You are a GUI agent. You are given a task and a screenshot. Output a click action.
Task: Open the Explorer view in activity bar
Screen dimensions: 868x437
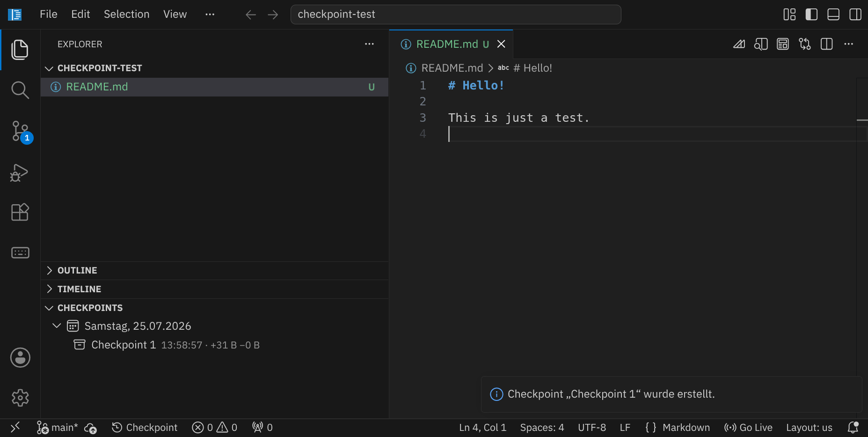(20, 50)
